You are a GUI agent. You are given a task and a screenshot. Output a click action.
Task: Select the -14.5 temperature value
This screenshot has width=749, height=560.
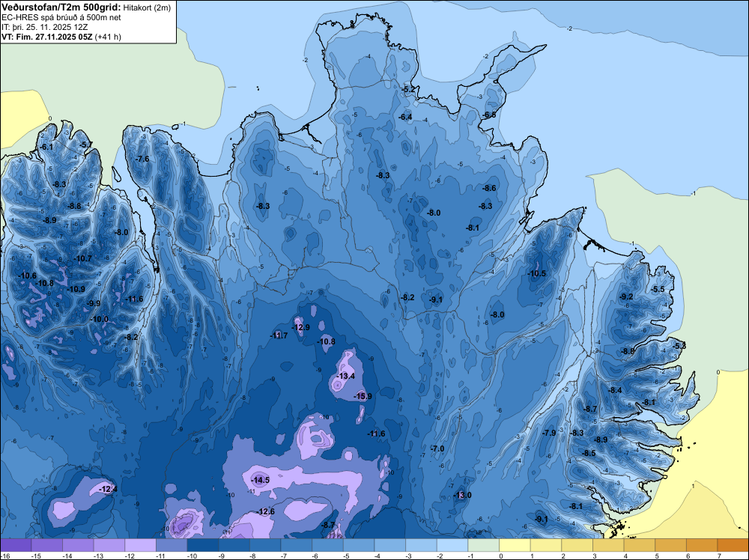[261, 480]
